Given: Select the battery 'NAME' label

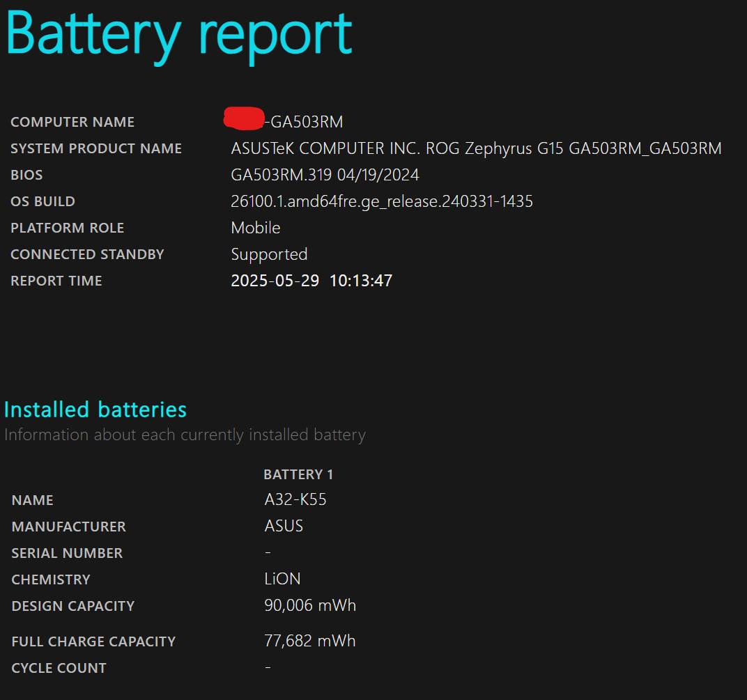Looking at the screenshot, I should (32, 500).
